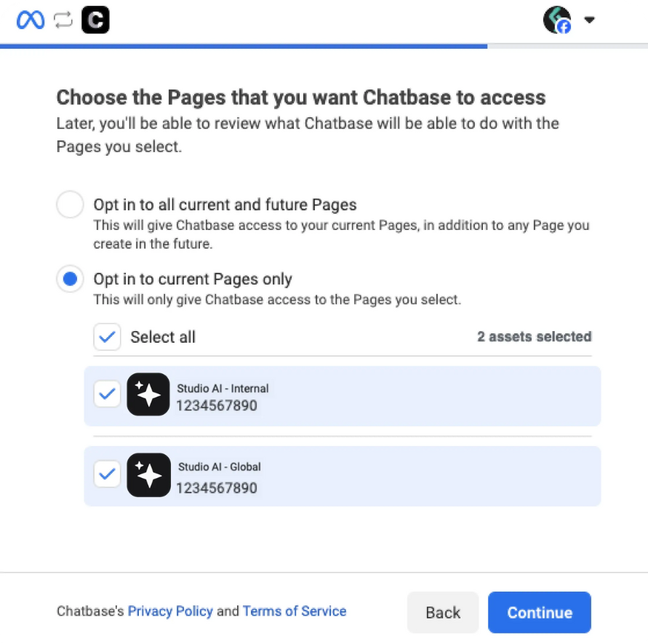Uncheck the Studio AI - Internal checkbox

107,394
